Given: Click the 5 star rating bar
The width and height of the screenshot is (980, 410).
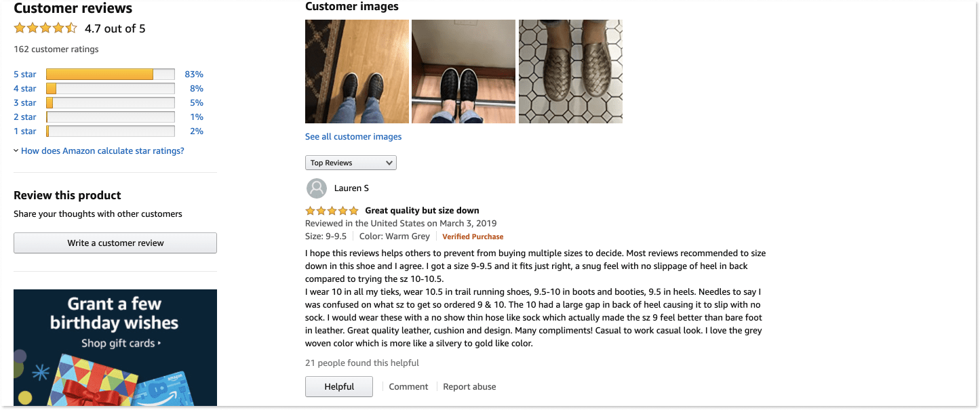Looking at the screenshot, I should (111, 75).
